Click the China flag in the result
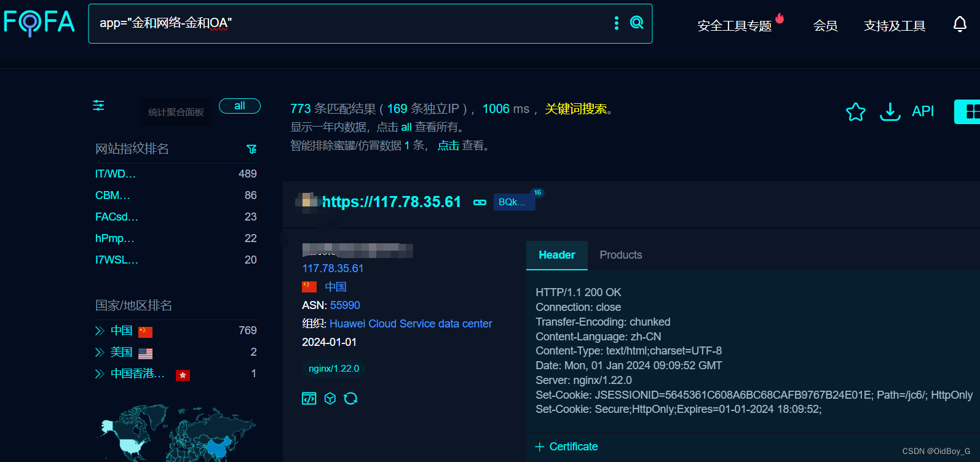The image size is (980, 462). (309, 287)
